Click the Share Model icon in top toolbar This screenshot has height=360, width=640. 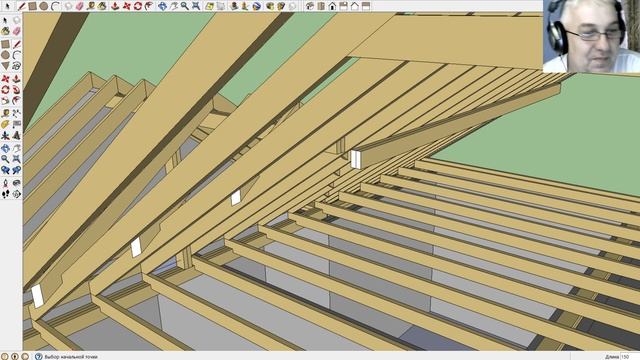(x=281, y=6)
